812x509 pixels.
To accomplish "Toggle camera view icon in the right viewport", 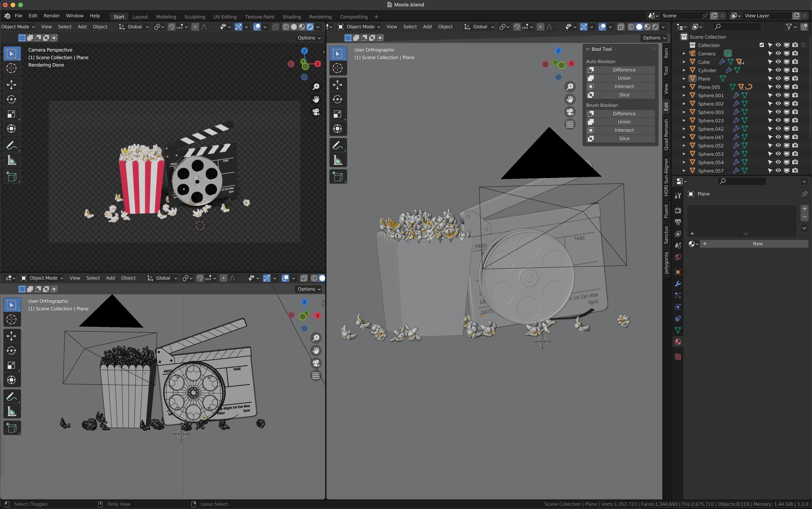I will coord(570,112).
